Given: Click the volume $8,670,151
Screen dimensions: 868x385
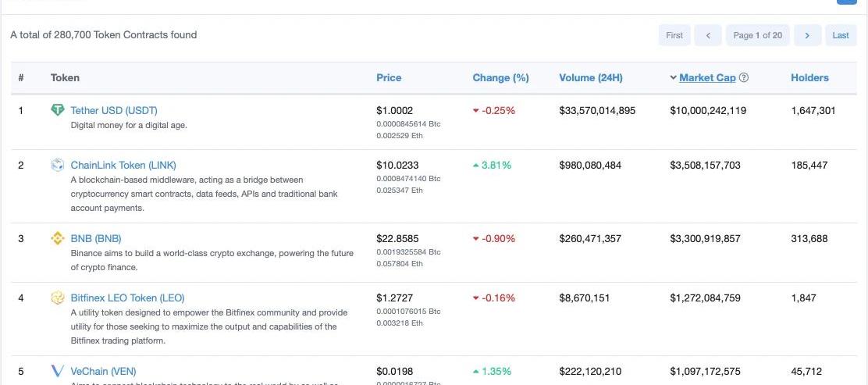Looking at the screenshot, I should tap(585, 298).
